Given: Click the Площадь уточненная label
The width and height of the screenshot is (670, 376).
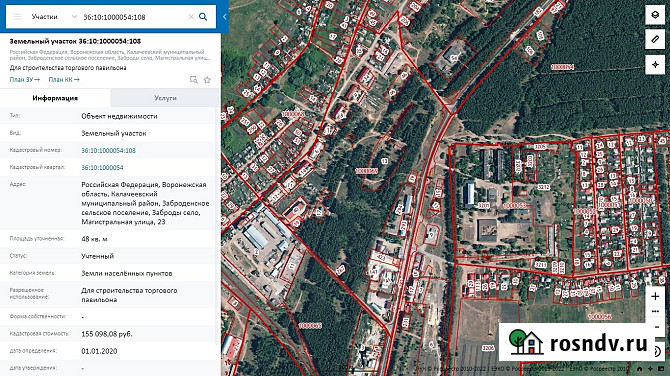Looking at the screenshot, I should pos(37,238).
